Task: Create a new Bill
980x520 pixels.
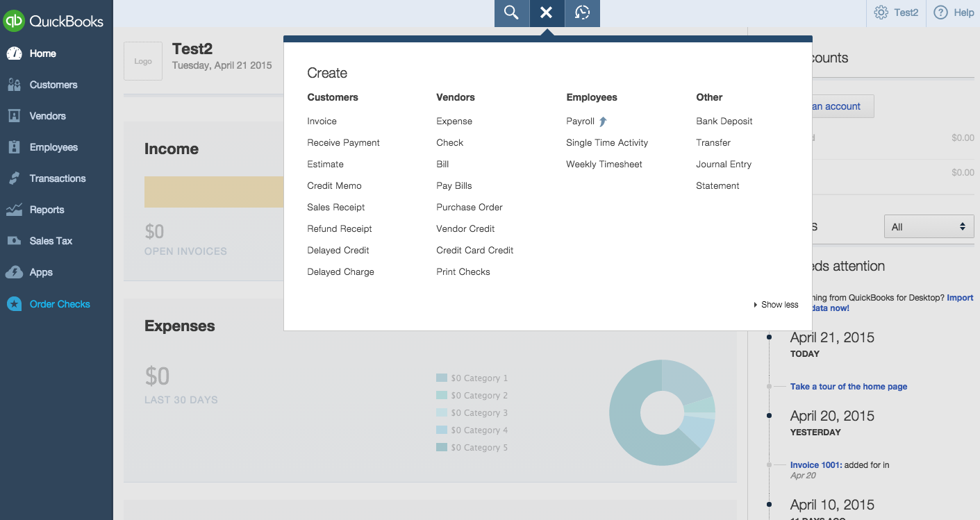Action: (x=442, y=164)
